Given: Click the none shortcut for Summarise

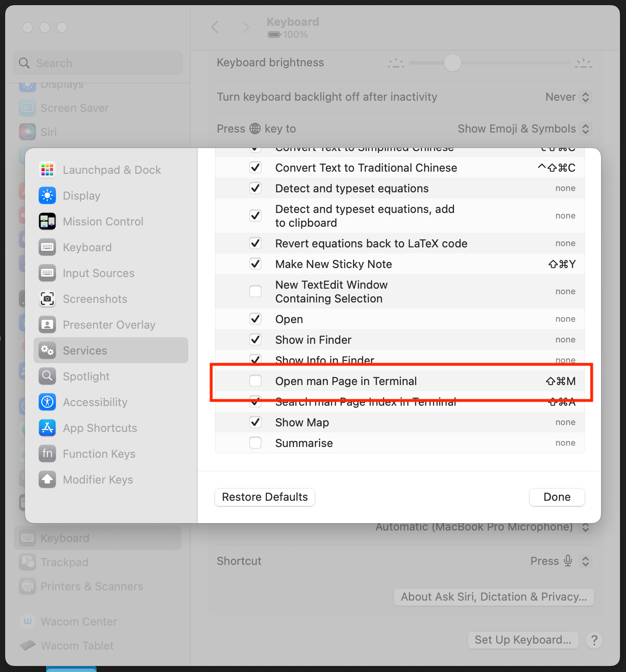Looking at the screenshot, I should [x=565, y=443].
